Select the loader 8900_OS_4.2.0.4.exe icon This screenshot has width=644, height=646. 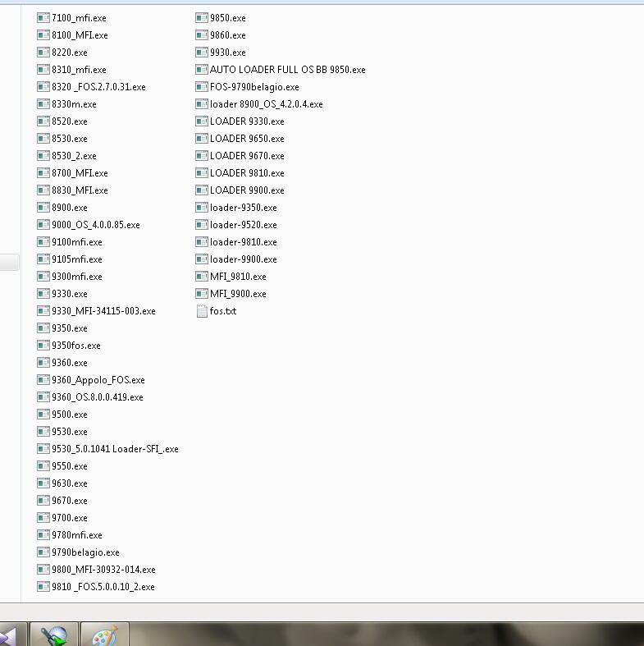tap(201, 104)
